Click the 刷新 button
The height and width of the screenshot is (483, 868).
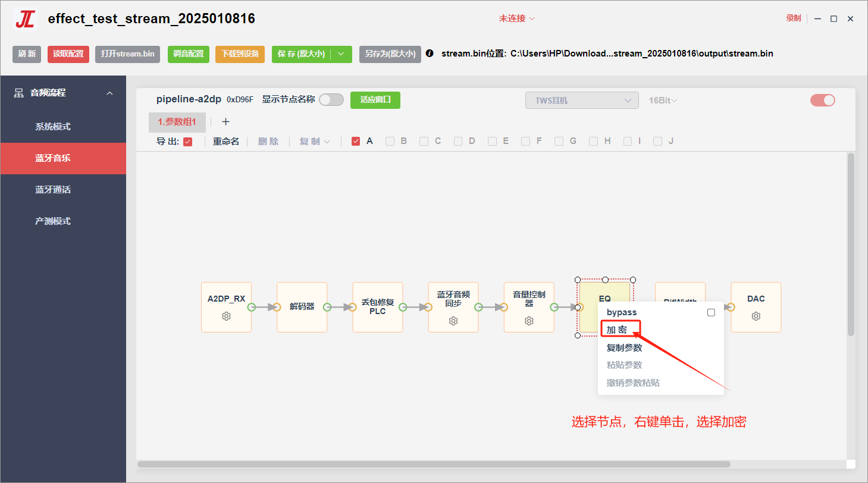[x=27, y=54]
